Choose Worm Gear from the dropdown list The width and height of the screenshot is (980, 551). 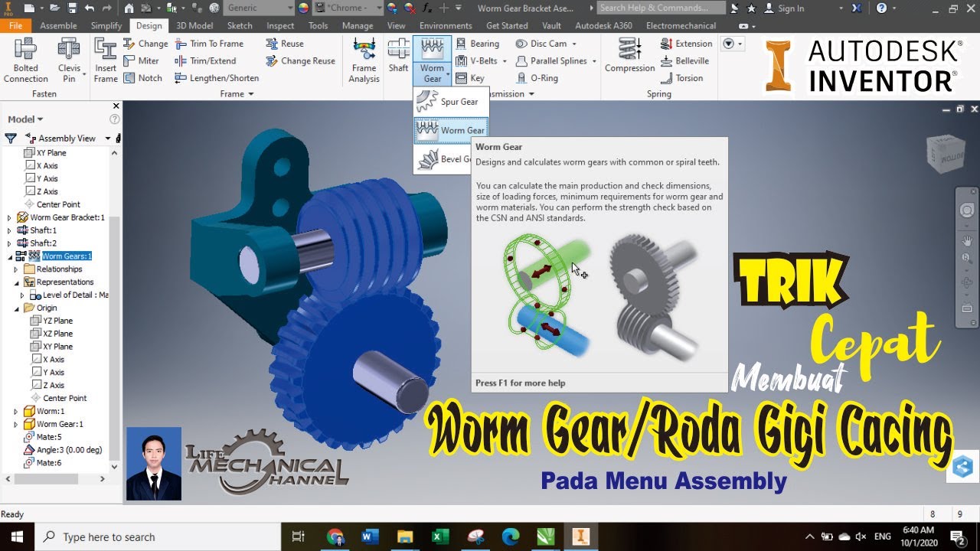(x=450, y=130)
